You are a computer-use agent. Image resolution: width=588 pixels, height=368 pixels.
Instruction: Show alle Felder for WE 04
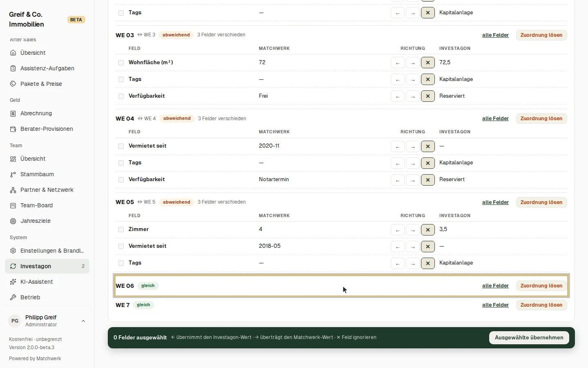point(495,119)
